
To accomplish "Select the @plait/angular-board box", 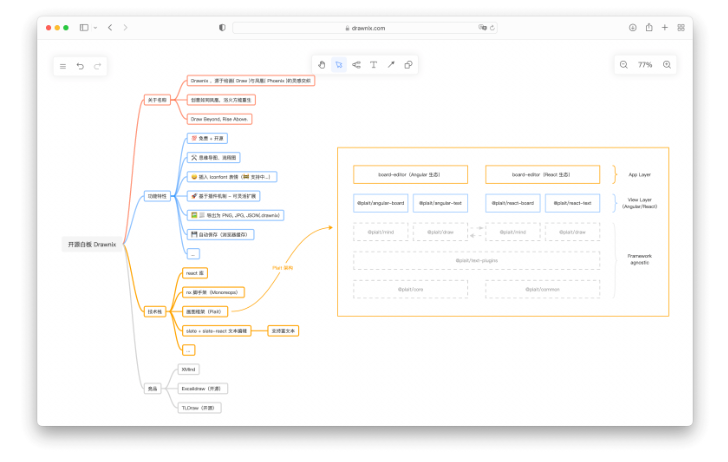I will coord(381,203).
